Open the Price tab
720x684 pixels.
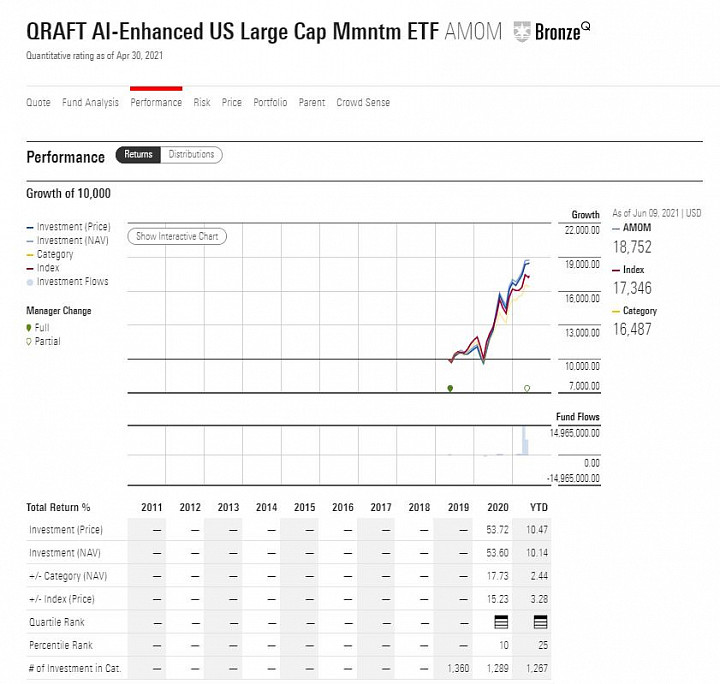(x=231, y=102)
